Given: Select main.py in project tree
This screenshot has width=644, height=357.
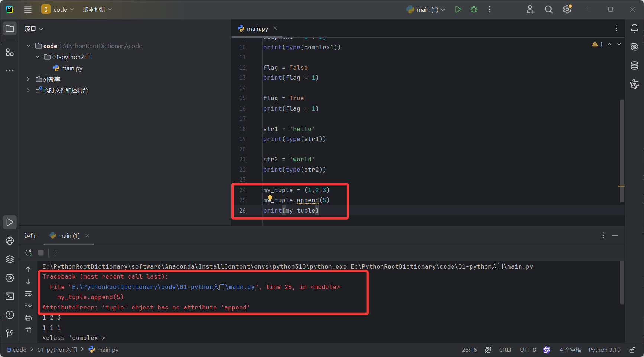Looking at the screenshot, I should tap(68, 68).
